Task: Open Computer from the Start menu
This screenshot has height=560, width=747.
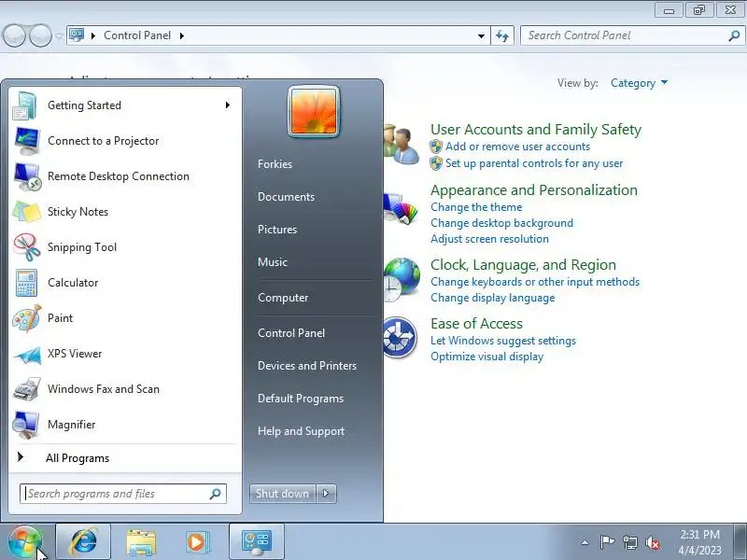Action: (x=283, y=298)
